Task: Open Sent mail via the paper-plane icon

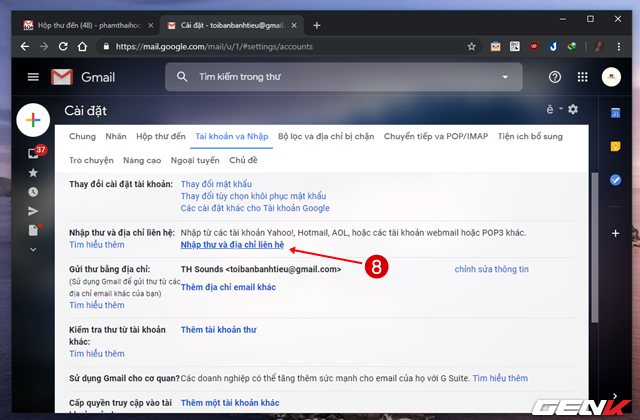Action: (x=33, y=211)
